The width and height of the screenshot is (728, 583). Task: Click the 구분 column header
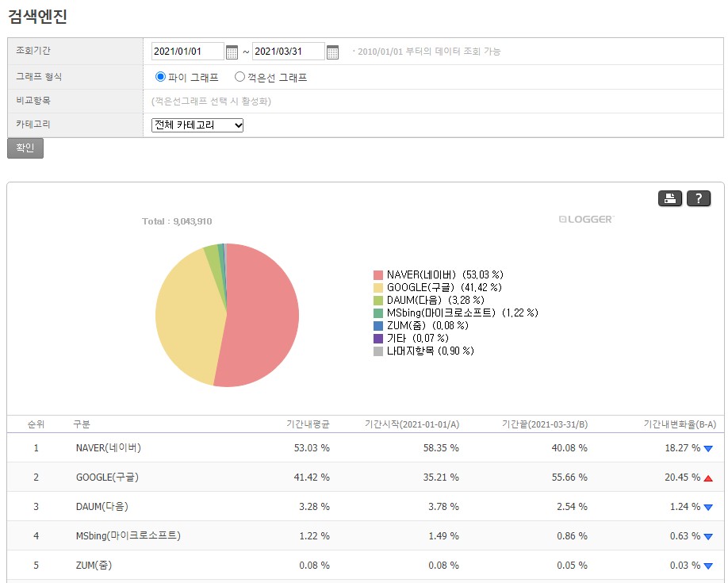[82, 424]
